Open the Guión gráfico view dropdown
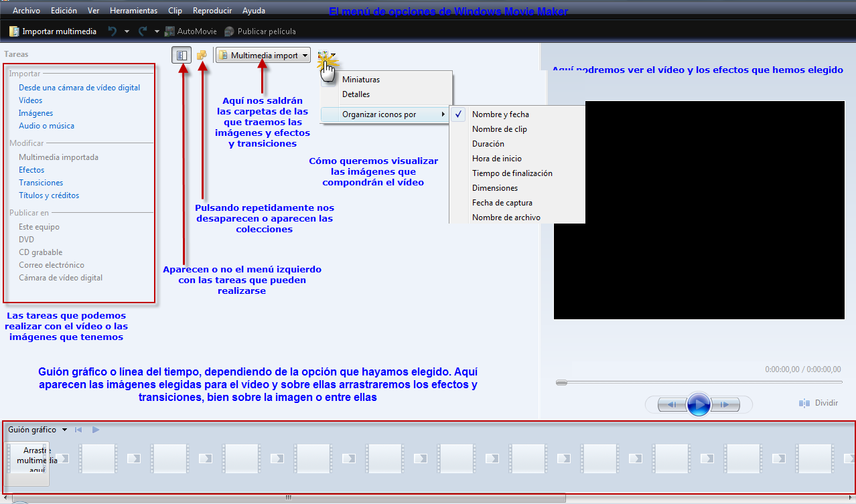 pyautogui.click(x=38, y=430)
